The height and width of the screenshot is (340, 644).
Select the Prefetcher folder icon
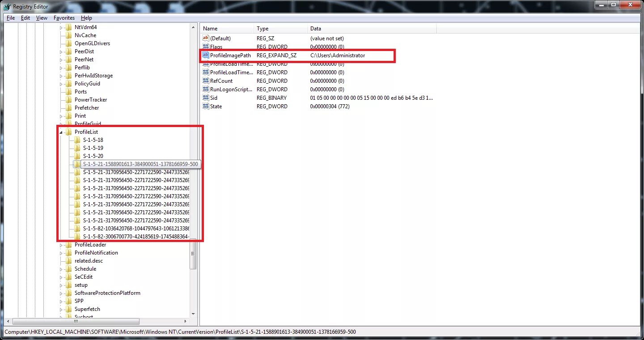(68, 108)
